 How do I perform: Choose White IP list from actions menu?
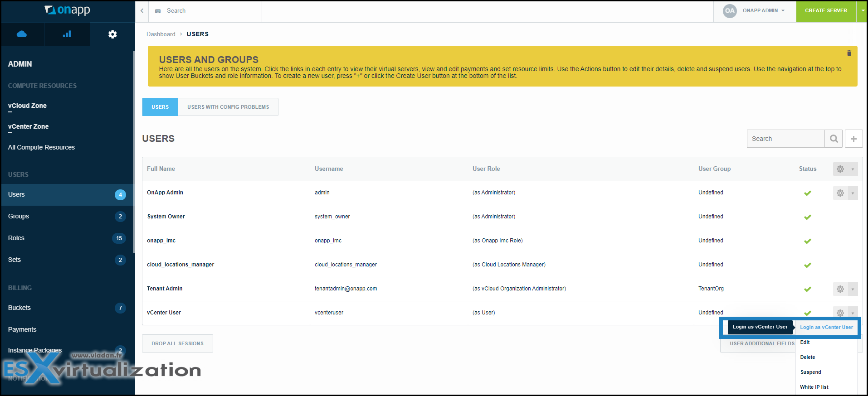pyautogui.click(x=814, y=387)
